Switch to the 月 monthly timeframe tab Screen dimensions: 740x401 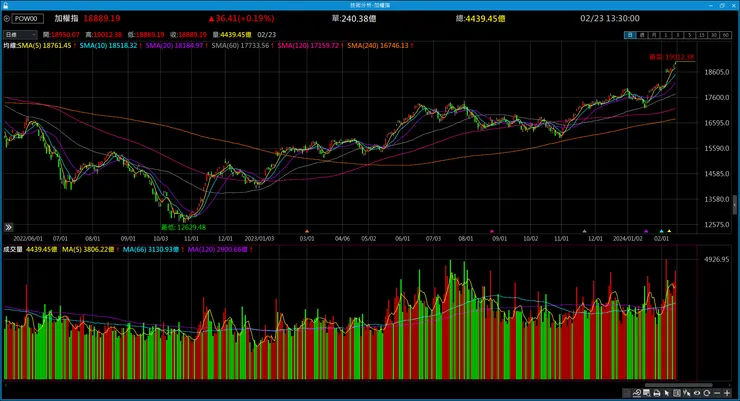tap(654, 35)
